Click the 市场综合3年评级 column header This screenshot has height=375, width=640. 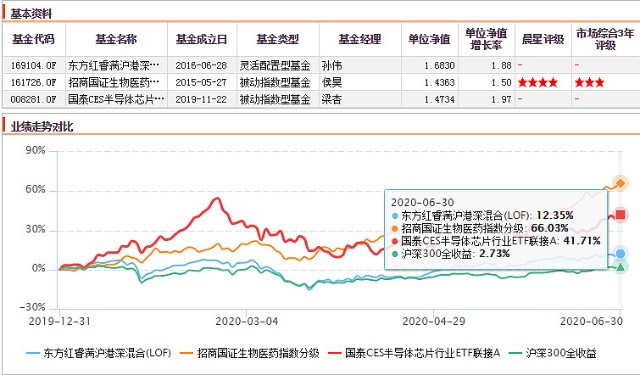click(x=605, y=39)
